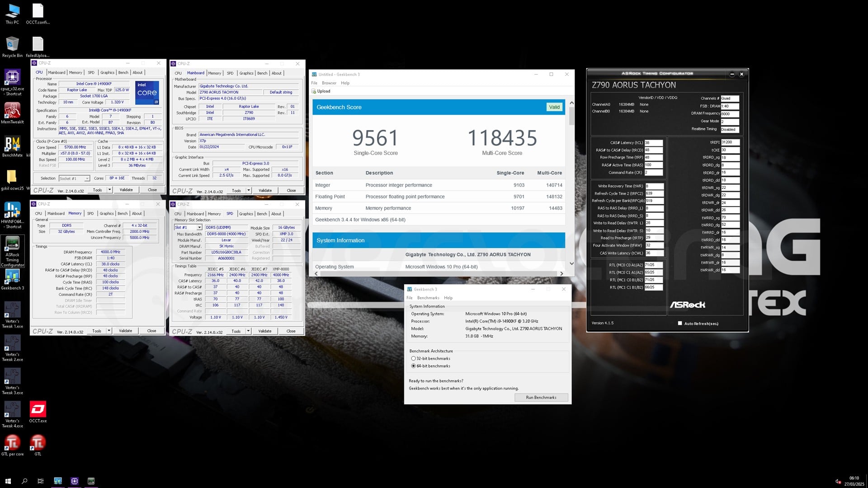Open the OCCT.config file icon
868x488 pixels.
pos(38,14)
